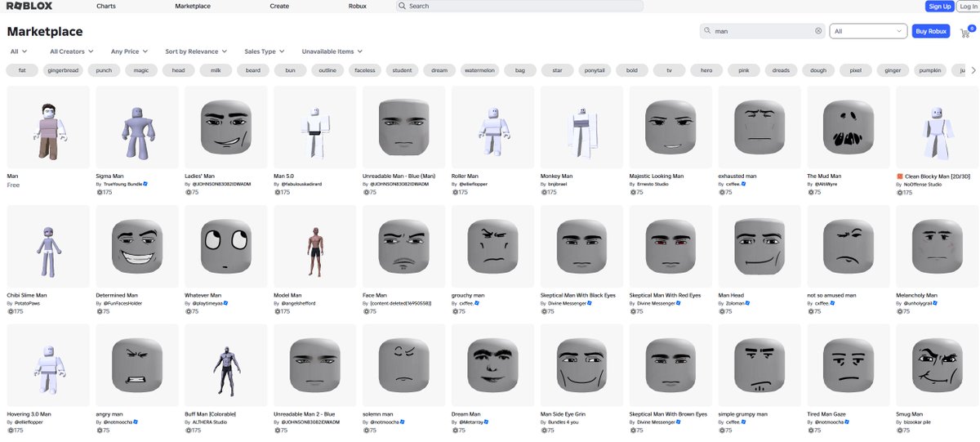Image resolution: width=980 pixels, height=442 pixels.
Task: Open Charts in the top navigation
Action: [105, 6]
